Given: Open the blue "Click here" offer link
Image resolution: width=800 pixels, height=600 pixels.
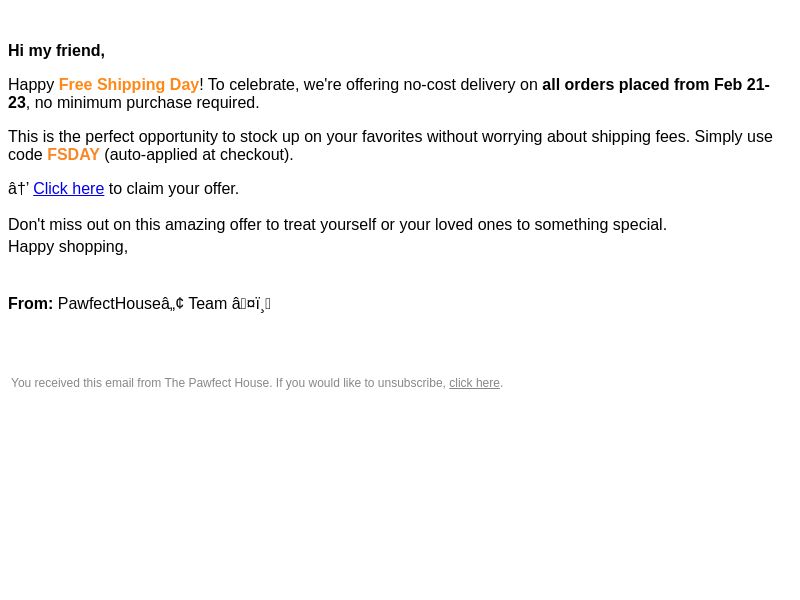Looking at the screenshot, I should [68, 189].
